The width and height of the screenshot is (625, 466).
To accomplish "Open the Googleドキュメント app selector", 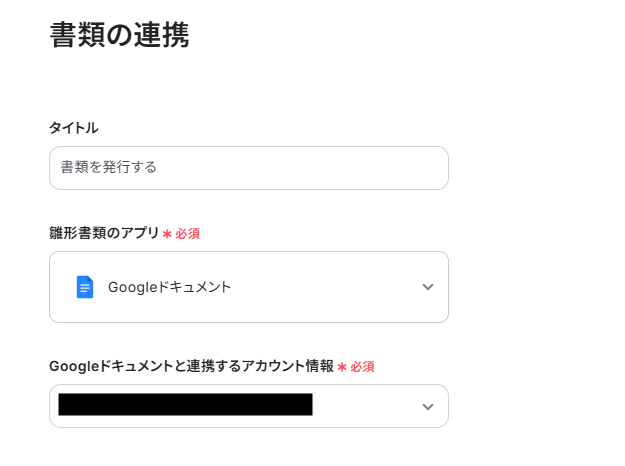I will 248,287.
